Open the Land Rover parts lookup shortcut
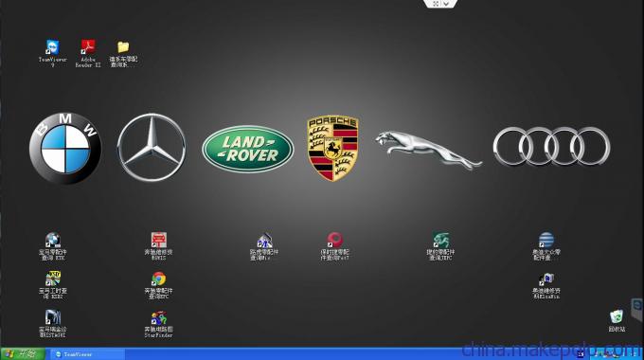Viewport: 644px width, 360px height. 264,246
